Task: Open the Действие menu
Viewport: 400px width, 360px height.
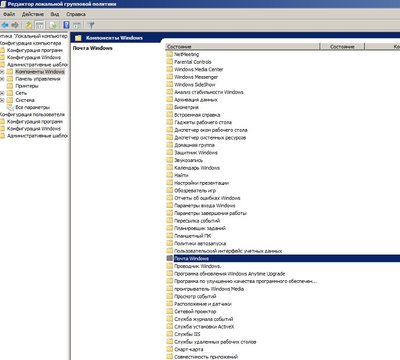Action: coord(33,14)
